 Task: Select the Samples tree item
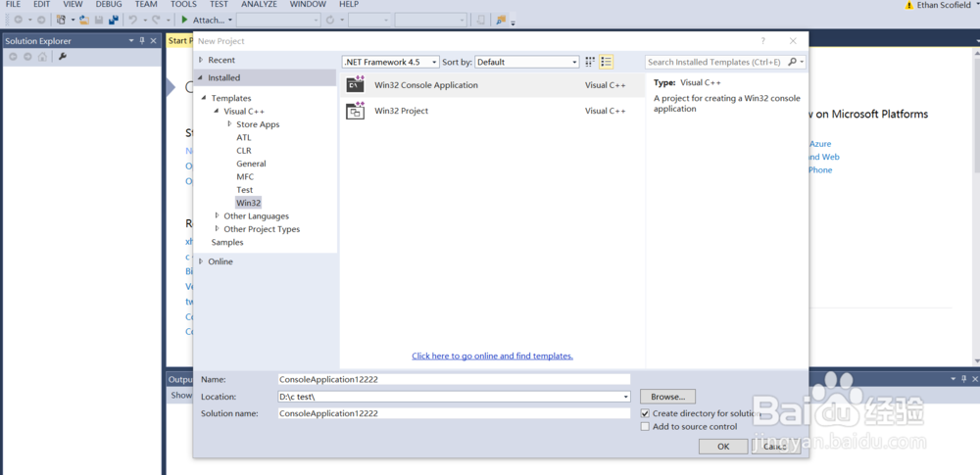pyautogui.click(x=227, y=242)
